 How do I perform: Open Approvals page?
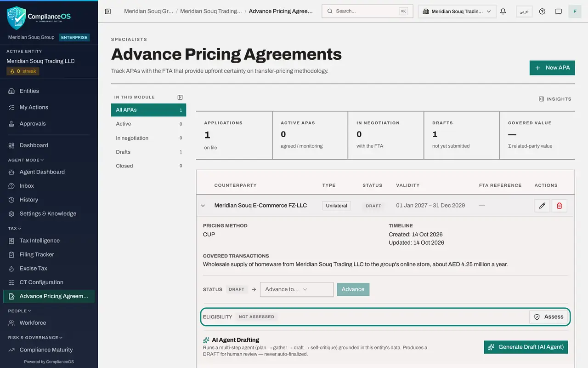tap(49, 124)
